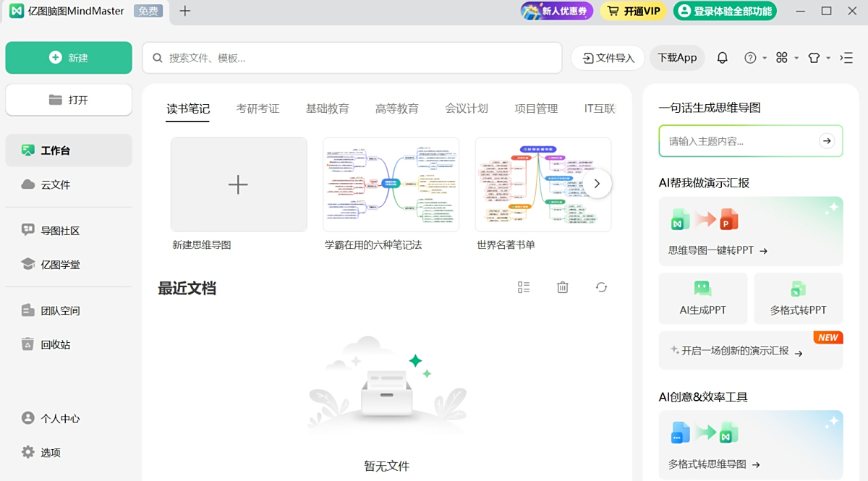Open a new tab with plus icon
868x481 pixels.
pyautogui.click(x=185, y=11)
